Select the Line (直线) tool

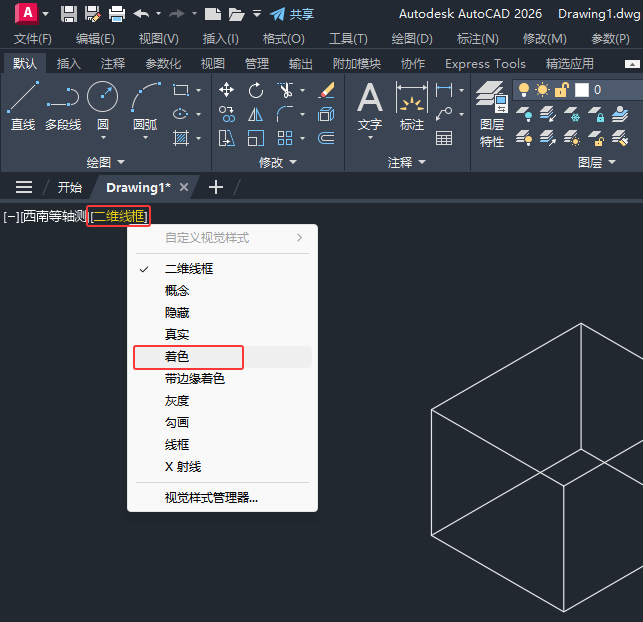pyautogui.click(x=23, y=106)
